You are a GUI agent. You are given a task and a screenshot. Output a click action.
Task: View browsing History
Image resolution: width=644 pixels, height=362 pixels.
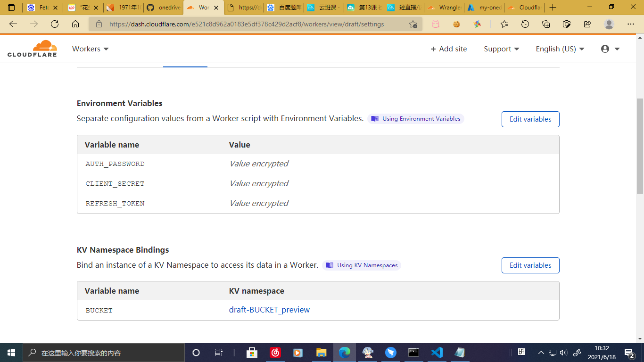(525, 24)
